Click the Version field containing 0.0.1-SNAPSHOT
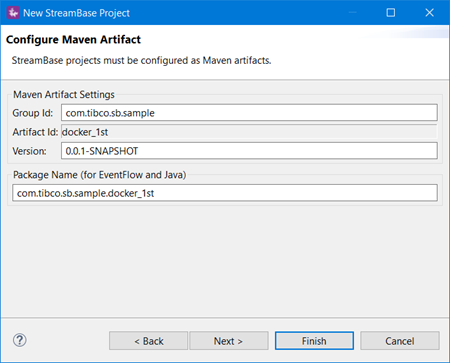This screenshot has height=363, width=450. 249,151
